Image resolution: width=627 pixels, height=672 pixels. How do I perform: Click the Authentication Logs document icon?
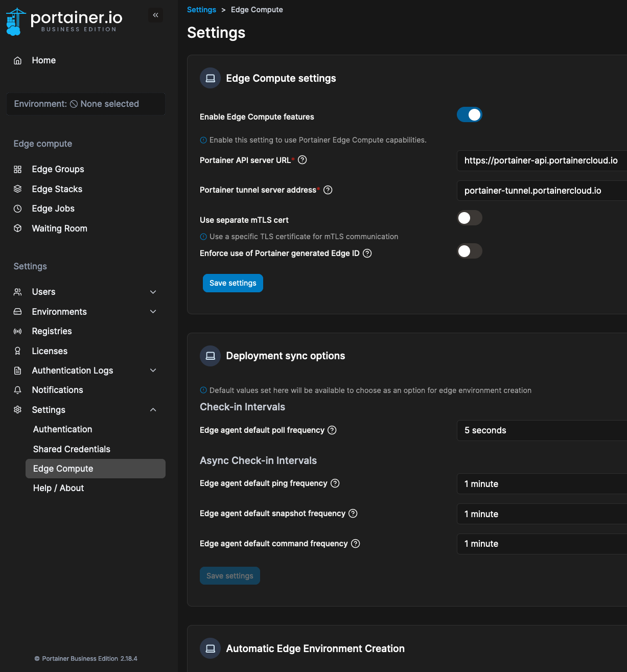pos(18,370)
